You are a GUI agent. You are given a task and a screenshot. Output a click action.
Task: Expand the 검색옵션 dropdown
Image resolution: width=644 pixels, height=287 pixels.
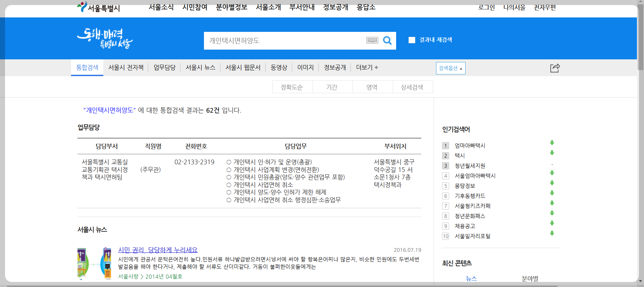tap(450, 68)
